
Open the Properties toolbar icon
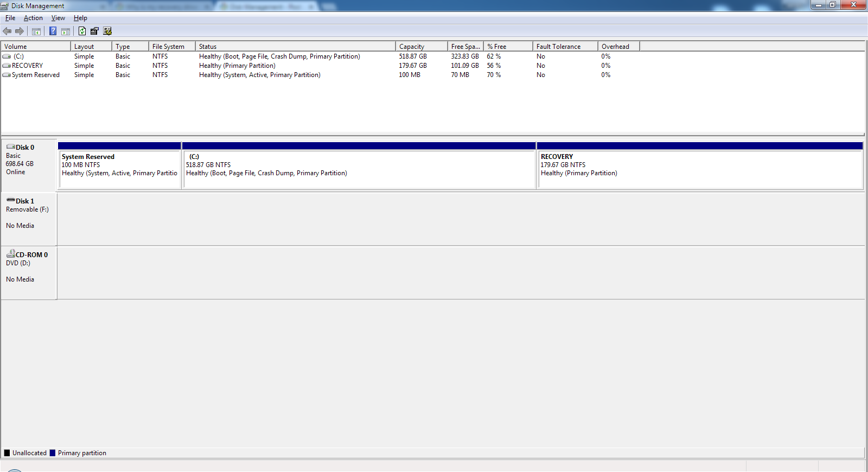(94, 31)
